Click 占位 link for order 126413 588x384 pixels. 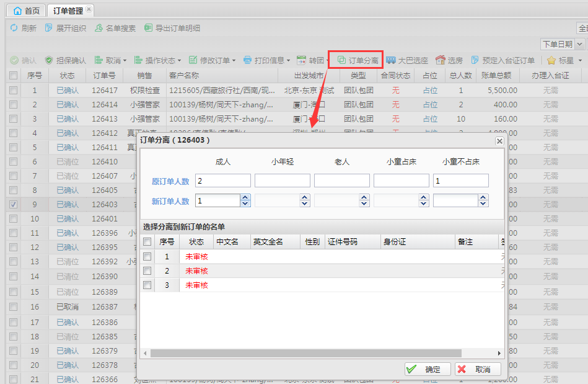click(x=430, y=118)
